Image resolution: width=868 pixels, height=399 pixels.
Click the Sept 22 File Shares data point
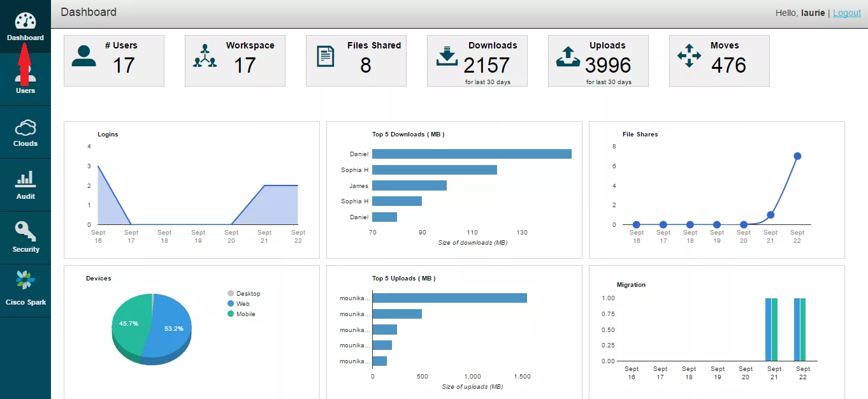(x=797, y=156)
